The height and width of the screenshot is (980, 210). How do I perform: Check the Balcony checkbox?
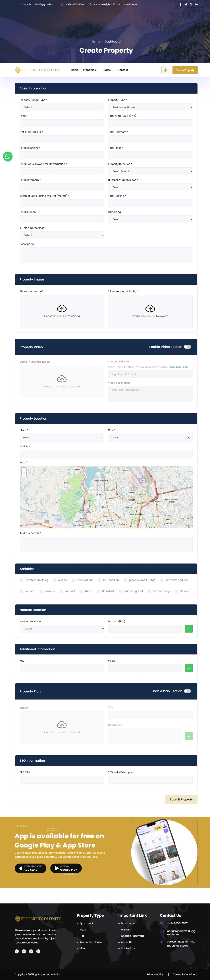click(x=21, y=591)
